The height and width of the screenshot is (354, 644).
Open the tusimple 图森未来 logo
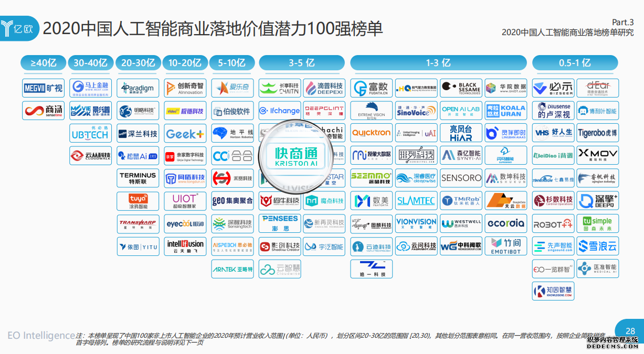pyautogui.click(x=598, y=223)
